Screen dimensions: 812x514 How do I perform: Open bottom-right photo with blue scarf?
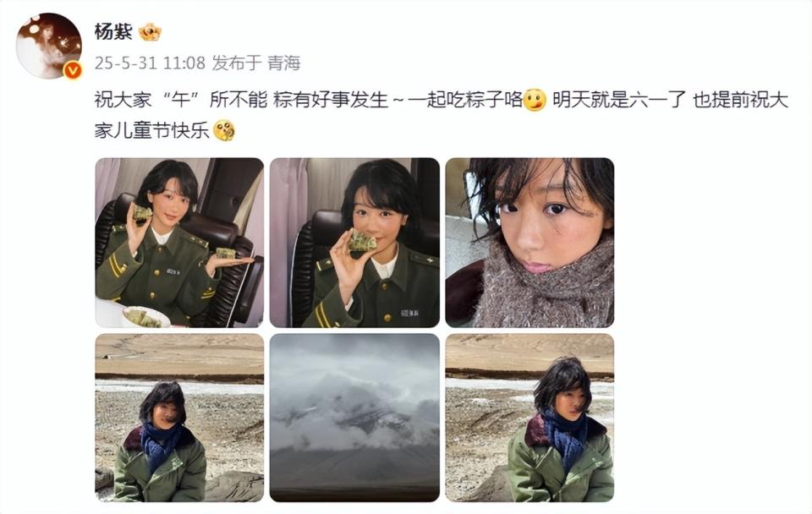[529, 418]
